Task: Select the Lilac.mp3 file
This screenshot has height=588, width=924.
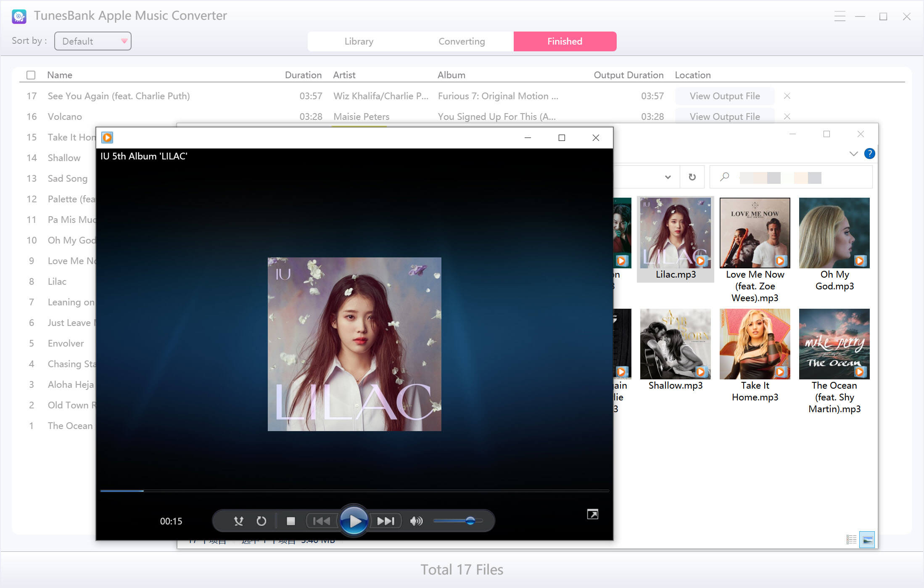Action: click(676, 239)
